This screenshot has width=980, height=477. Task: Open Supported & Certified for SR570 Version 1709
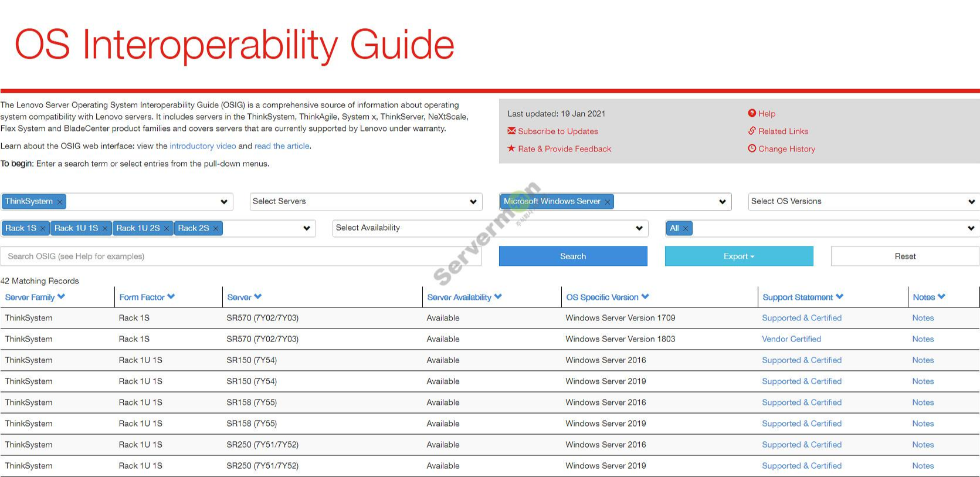pos(802,318)
